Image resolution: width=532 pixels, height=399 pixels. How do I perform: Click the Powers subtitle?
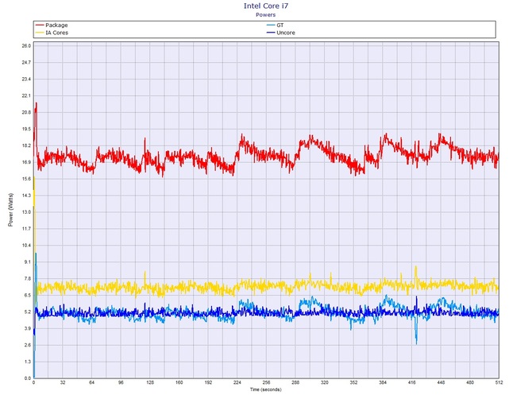tap(266, 14)
